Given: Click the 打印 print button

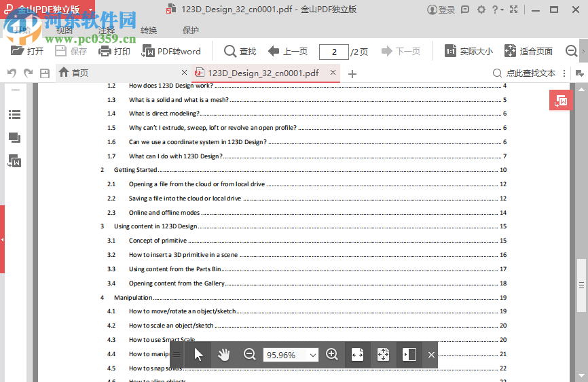Looking at the screenshot, I should click(x=114, y=51).
